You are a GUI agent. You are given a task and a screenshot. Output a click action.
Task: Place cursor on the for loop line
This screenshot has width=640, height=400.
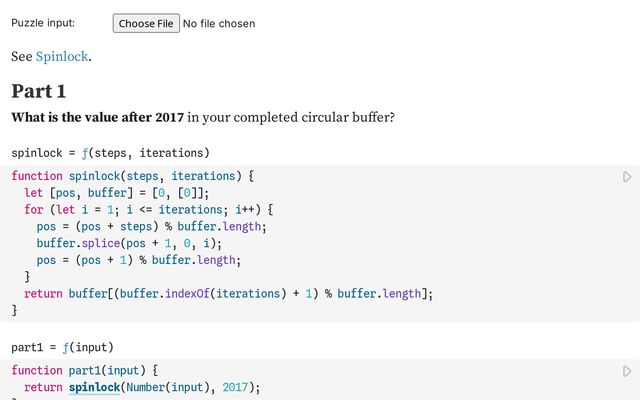(148, 210)
